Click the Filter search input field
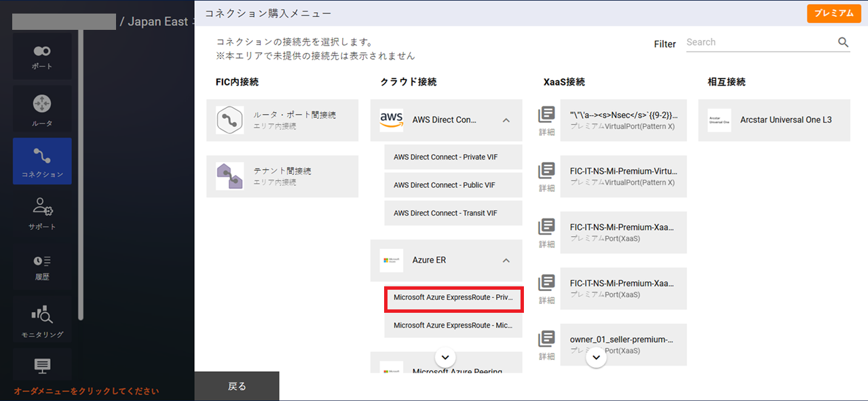Viewport: 868px width, 401px height. click(760, 42)
